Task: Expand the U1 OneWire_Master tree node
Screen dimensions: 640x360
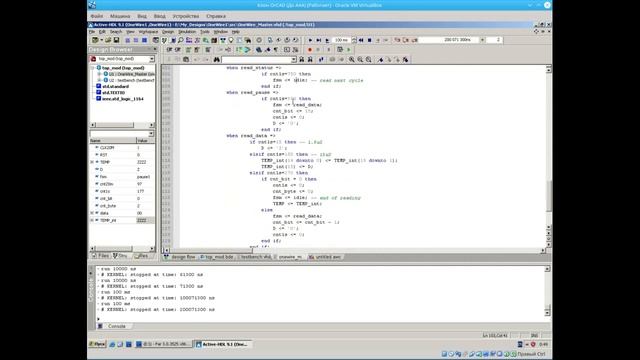Action: pos(99,74)
